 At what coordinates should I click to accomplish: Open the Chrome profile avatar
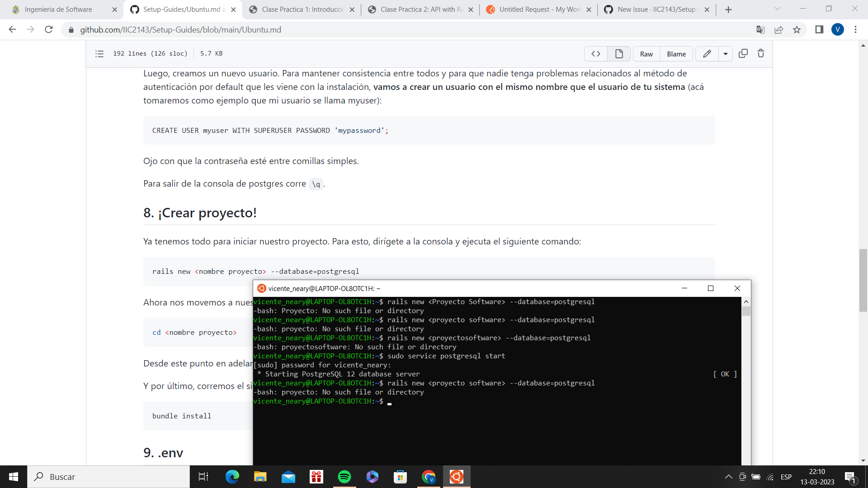point(838,30)
